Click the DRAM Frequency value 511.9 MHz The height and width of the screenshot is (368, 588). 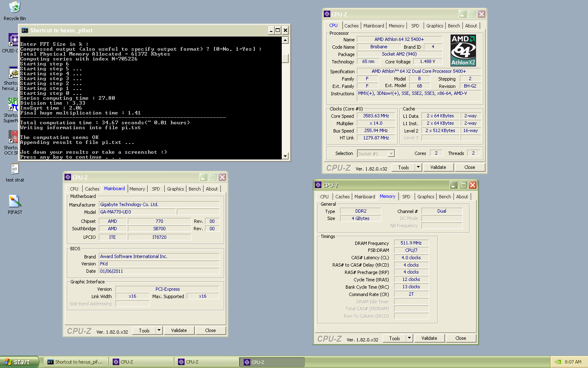point(411,243)
